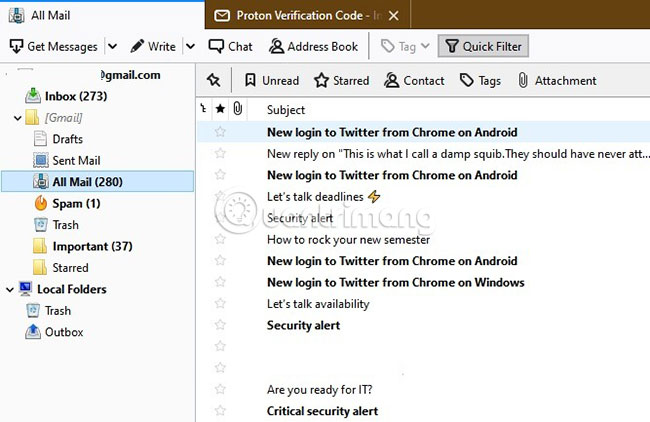
Task: Filter messages by Unread
Action: pos(272,80)
